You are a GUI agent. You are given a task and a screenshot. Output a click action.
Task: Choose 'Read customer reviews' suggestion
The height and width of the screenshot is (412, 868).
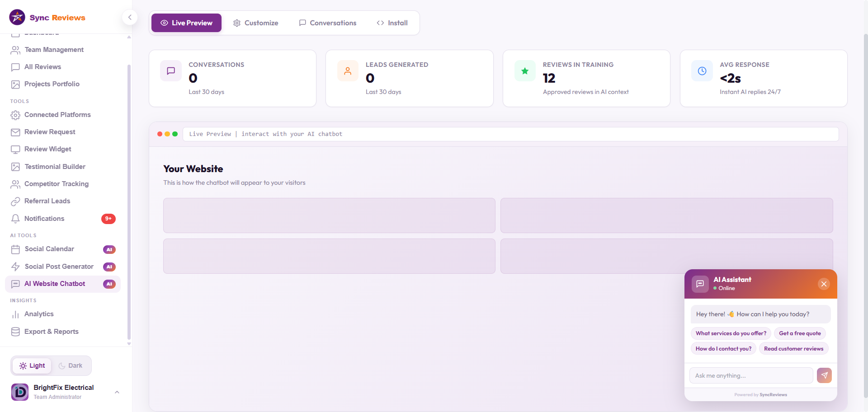click(x=793, y=349)
